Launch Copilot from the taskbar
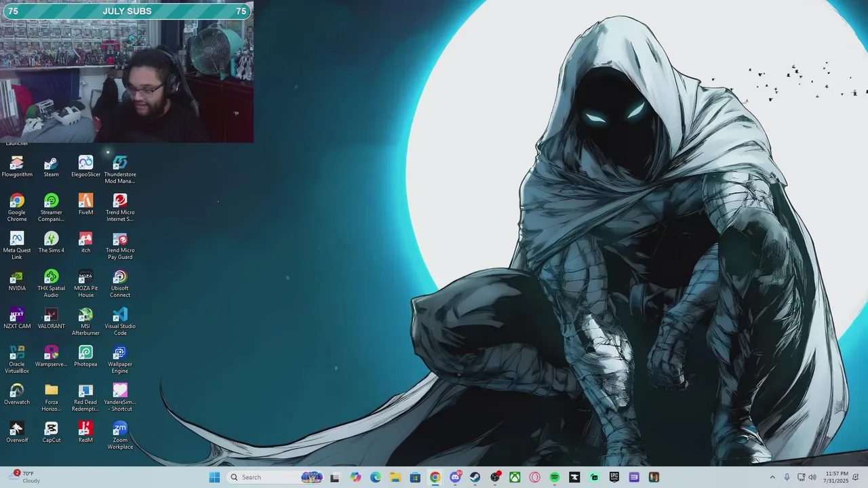 tap(356, 477)
